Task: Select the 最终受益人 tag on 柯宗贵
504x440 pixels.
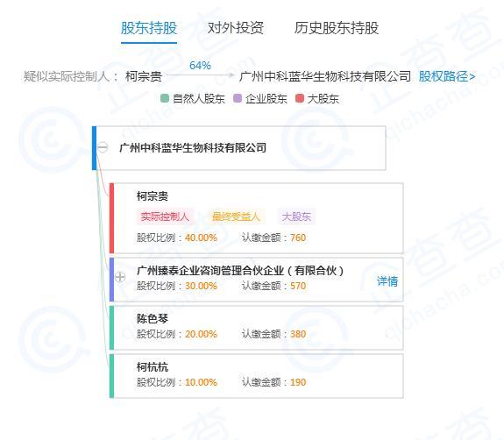Action: pyautogui.click(x=236, y=216)
